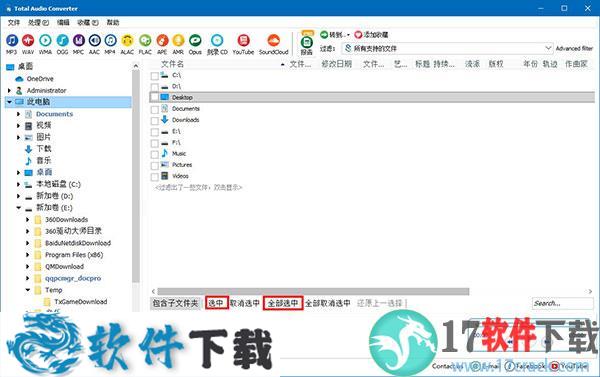
Task: Tick the Desktop row checkbox
Action: [x=154, y=98]
